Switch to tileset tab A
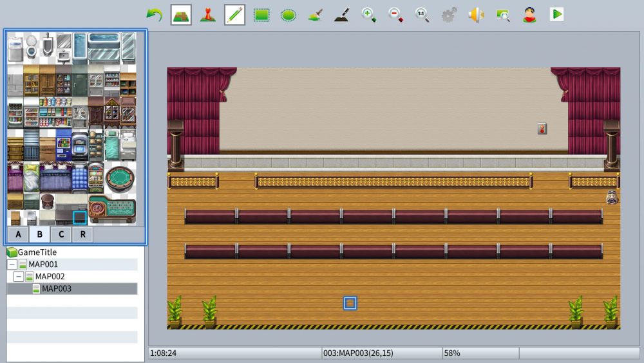 (x=18, y=234)
